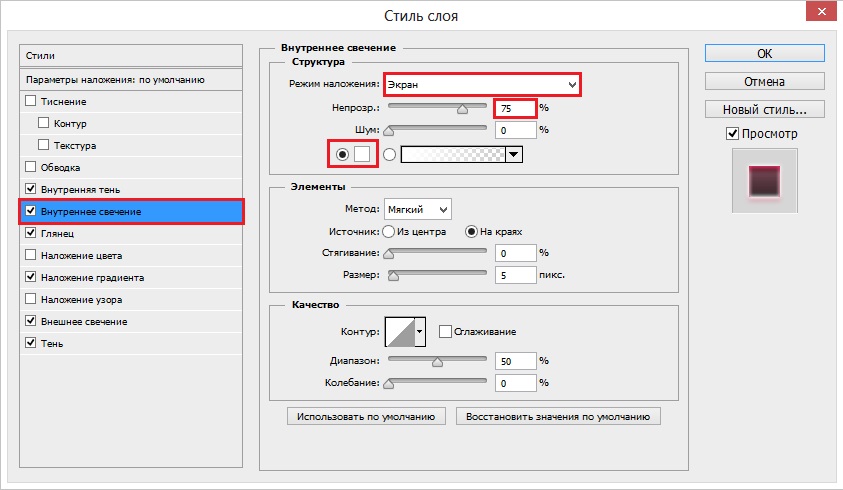The width and height of the screenshot is (843, 490).
Task: Click the Шум percentage input field
Action: click(x=516, y=130)
